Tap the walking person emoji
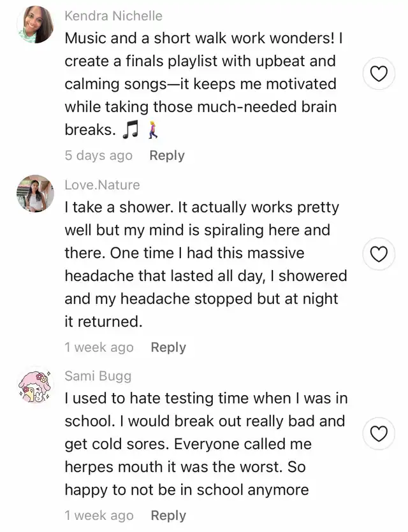408x532 pixels. tap(152, 131)
